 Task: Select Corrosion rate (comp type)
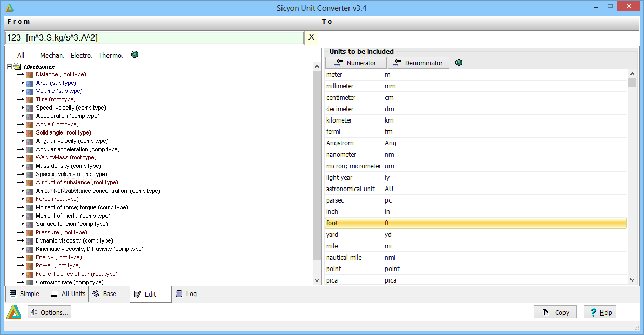[x=70, y=283]
